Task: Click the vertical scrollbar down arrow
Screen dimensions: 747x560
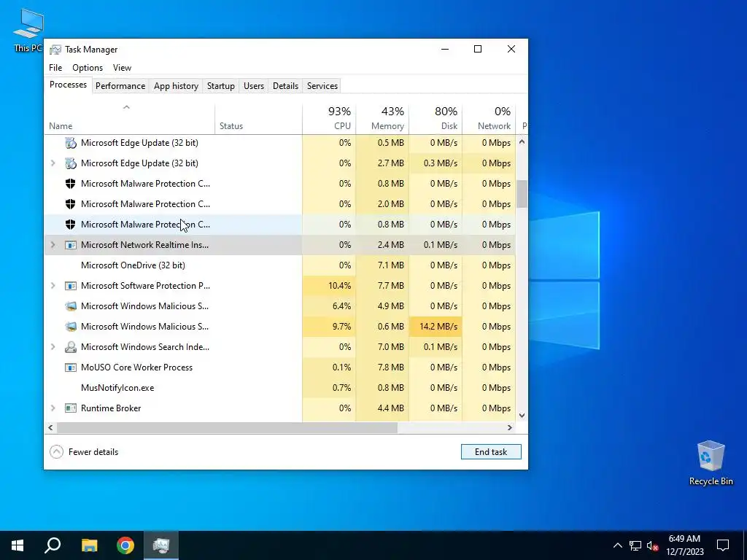Action: pos(522,415)
